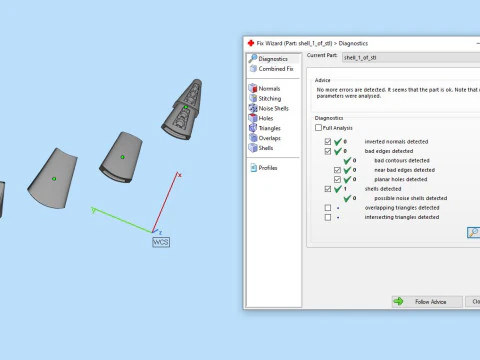Image resolution: width=480 pixels, height=360 pixels.
Task: Open the Triangles fixing page
Action: tap(265, 128)
